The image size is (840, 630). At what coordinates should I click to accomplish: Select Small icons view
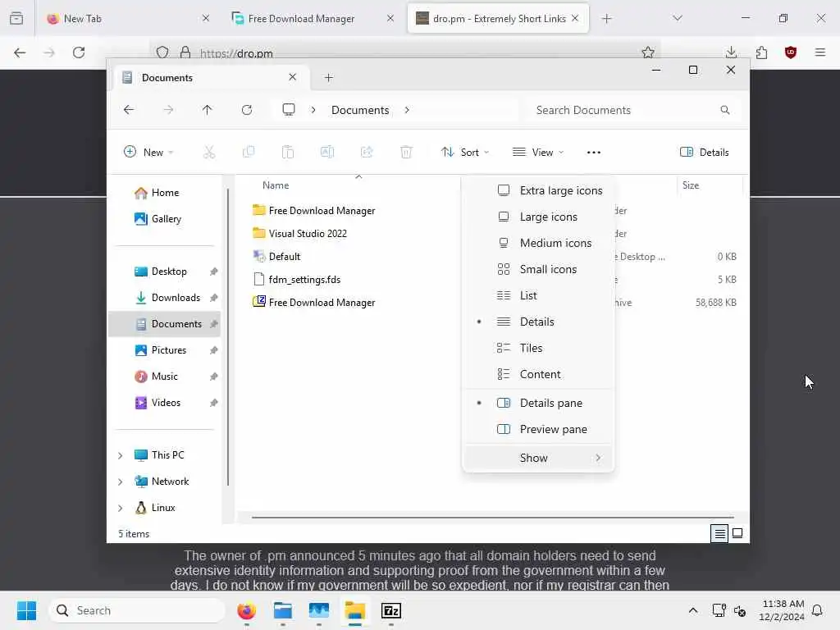[x=538, y=269]
